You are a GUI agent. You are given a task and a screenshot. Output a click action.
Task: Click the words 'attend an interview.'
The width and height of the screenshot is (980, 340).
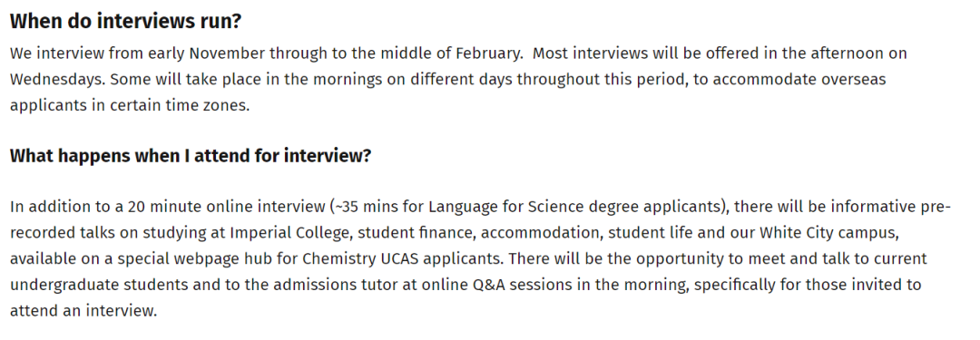[x=83, y=311]
